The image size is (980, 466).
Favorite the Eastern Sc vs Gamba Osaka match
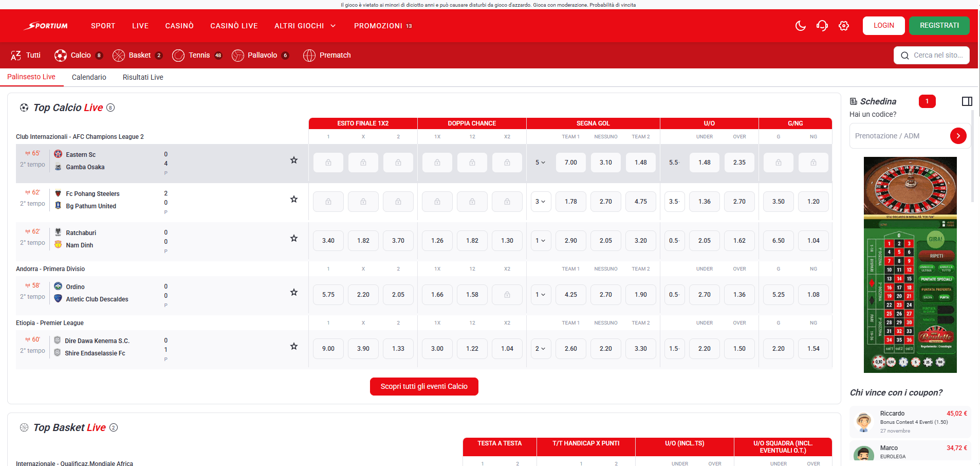tap(294, 160)
